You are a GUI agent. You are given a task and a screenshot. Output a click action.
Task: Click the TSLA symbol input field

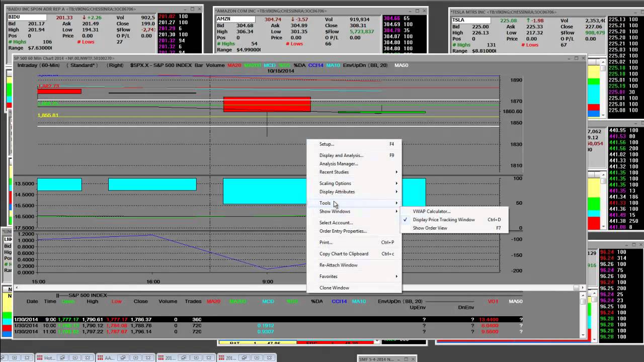[x=471, y=20]
